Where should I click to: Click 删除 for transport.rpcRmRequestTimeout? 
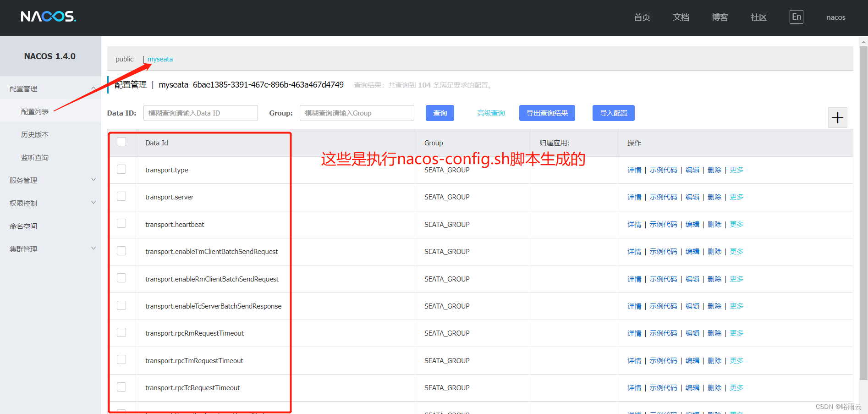[714, 333]
